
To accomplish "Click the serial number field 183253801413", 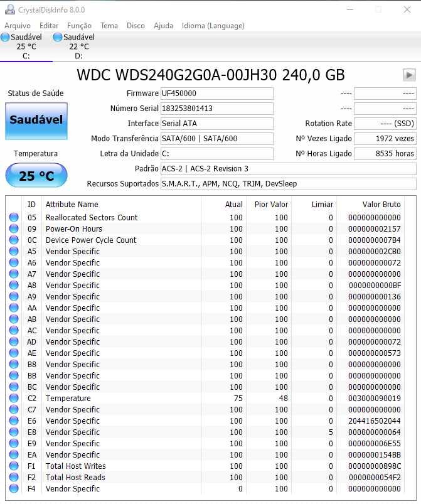I will (217, 109).
